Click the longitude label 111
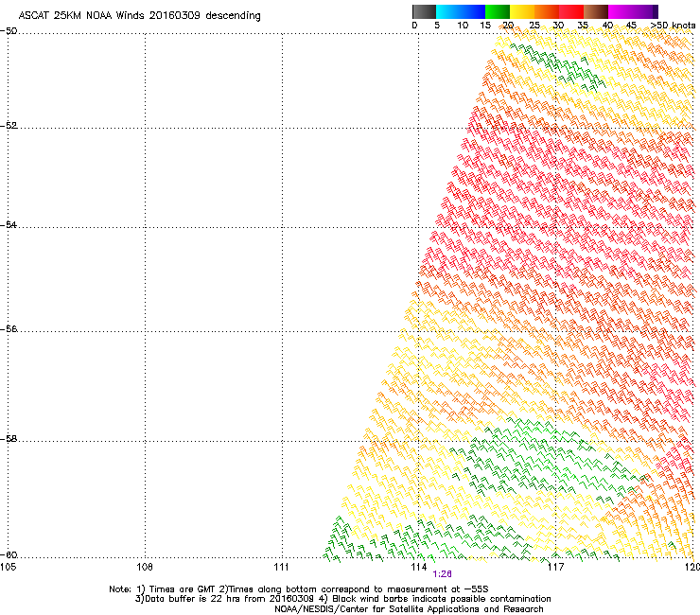The height and width of the screenshot is (615, 700). pyautogui.click(x=281, y=567)
